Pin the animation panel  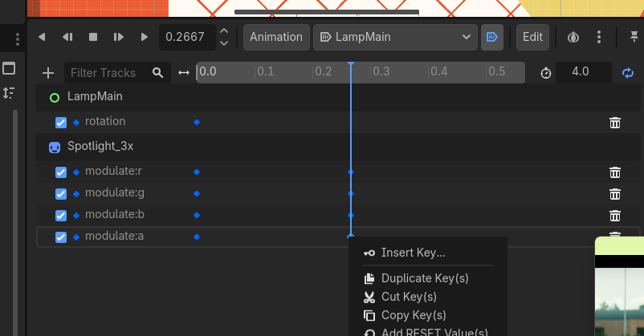click(x=634, y=37)
